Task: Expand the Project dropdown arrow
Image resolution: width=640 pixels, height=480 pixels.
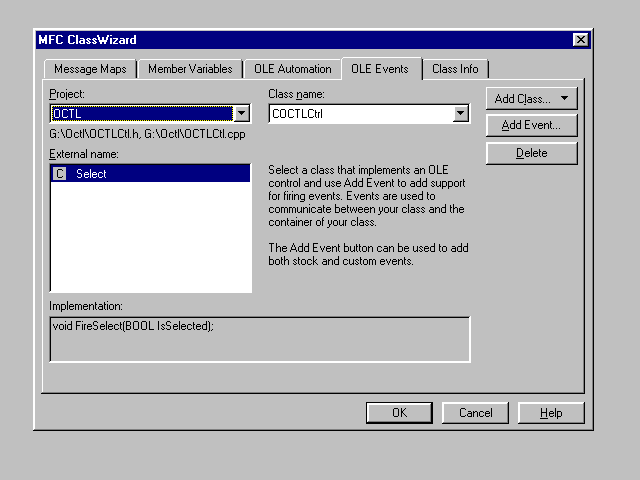Action: (241, 114)
